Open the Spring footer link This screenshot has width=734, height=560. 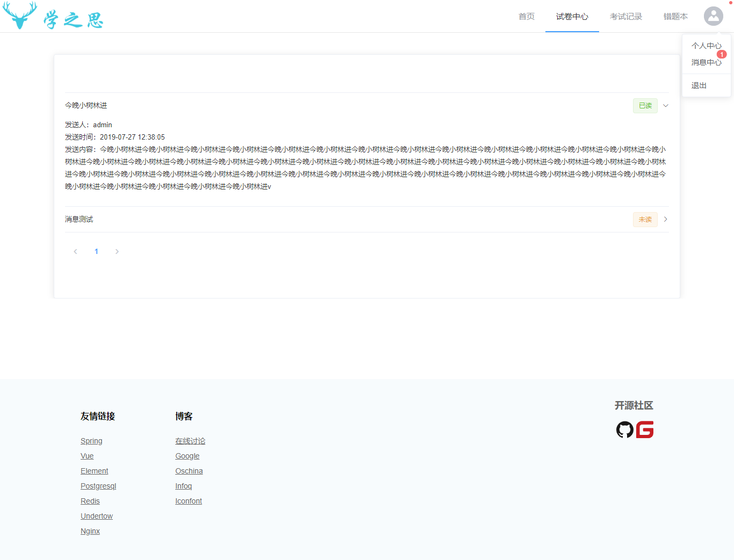pyautogui.click(x=91, y=441)
